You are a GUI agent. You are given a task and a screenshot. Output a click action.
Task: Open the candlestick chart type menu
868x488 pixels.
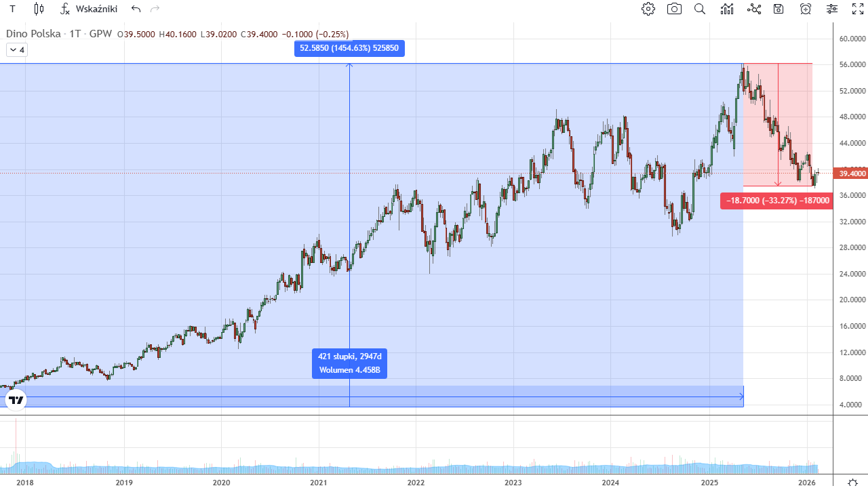(x=39, y=9)
